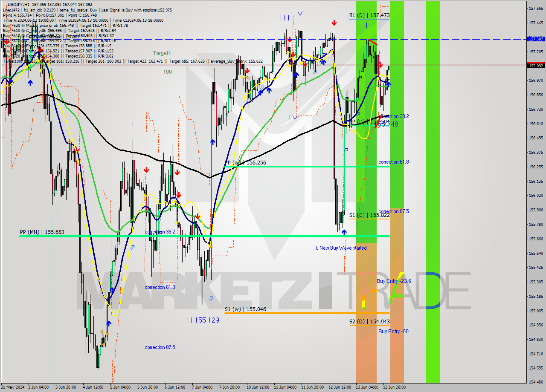
Task: Click the 'average_Buy_entry: 155.622' text
Action: click(x=238, y=61)
